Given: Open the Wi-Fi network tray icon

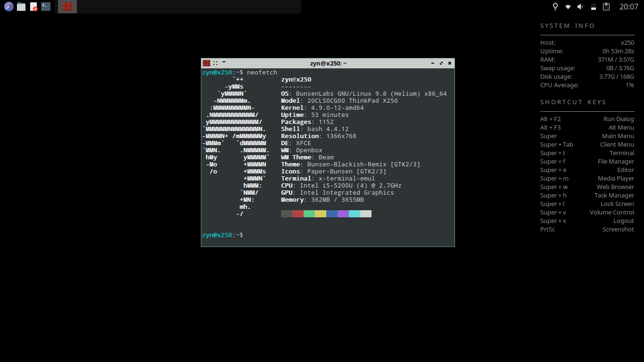Looking at the screenshot, I should (x=568, y=7).
